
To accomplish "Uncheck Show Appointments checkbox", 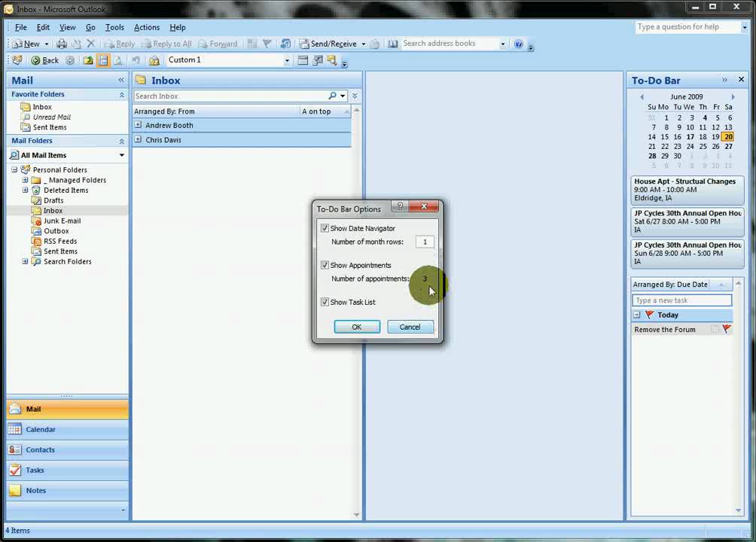I will pyautogui.click(x=325, y=265).
